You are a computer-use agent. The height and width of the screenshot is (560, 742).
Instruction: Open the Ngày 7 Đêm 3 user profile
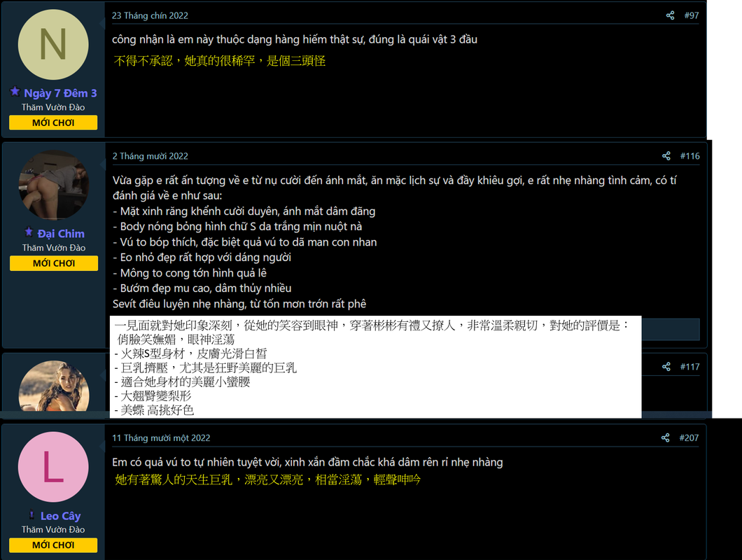pyautogui.click(x=60, y=93)
